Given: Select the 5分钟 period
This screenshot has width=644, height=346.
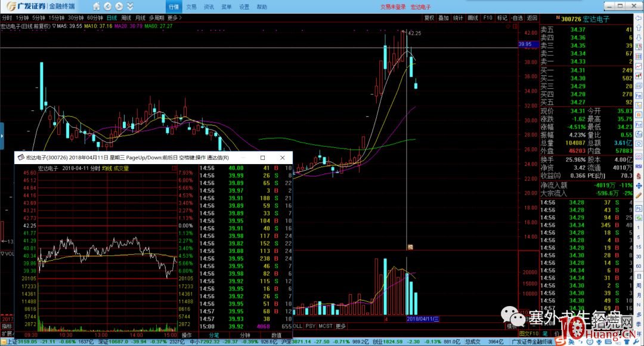Looking at the screenshot, I should pyautogui.click(x=39, y=18).
